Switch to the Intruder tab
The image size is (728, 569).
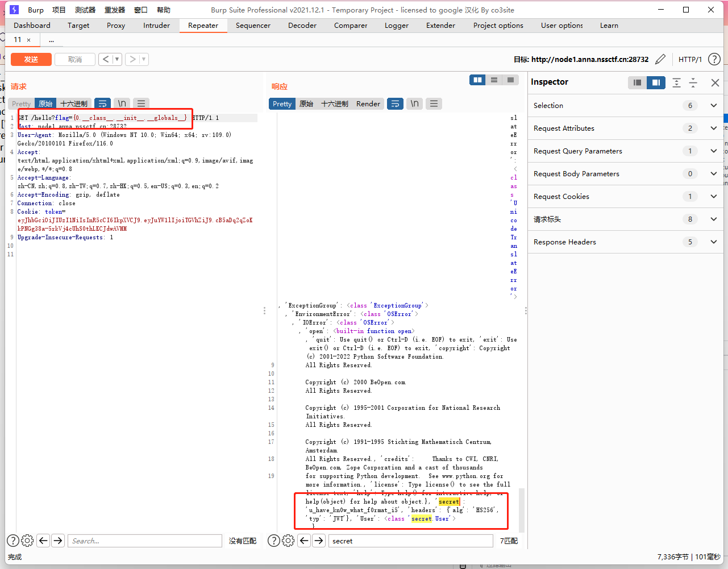tap(156, 26)
